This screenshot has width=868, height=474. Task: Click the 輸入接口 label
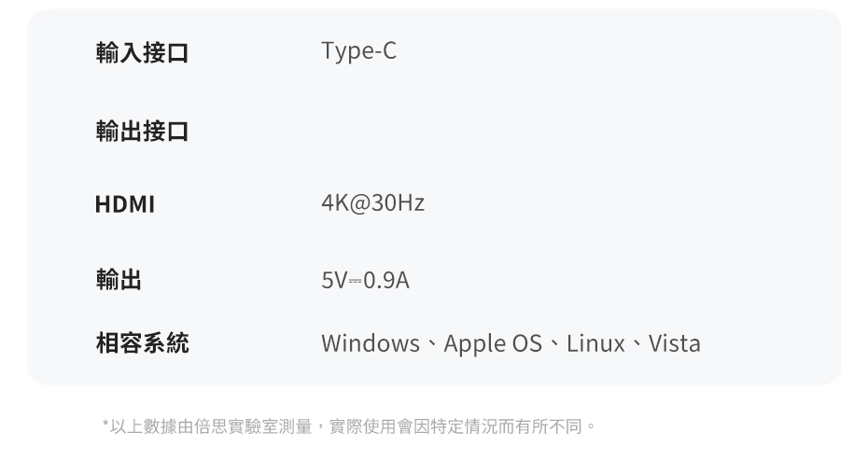[x=142, y=53]
